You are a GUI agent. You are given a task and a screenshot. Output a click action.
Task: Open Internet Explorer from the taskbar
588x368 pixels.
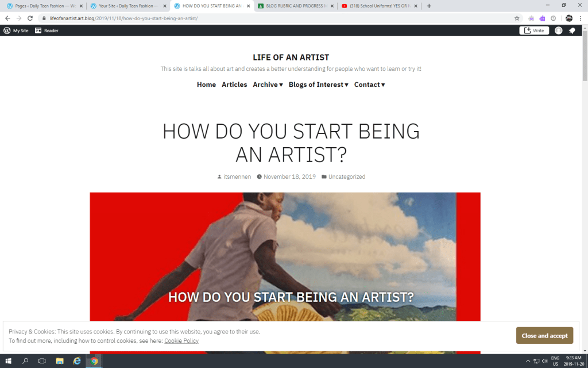77,361
